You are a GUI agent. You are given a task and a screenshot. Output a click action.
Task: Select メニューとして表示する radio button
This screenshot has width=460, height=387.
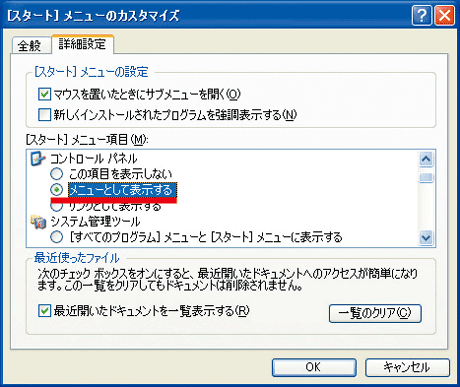[x=57, y=190]
